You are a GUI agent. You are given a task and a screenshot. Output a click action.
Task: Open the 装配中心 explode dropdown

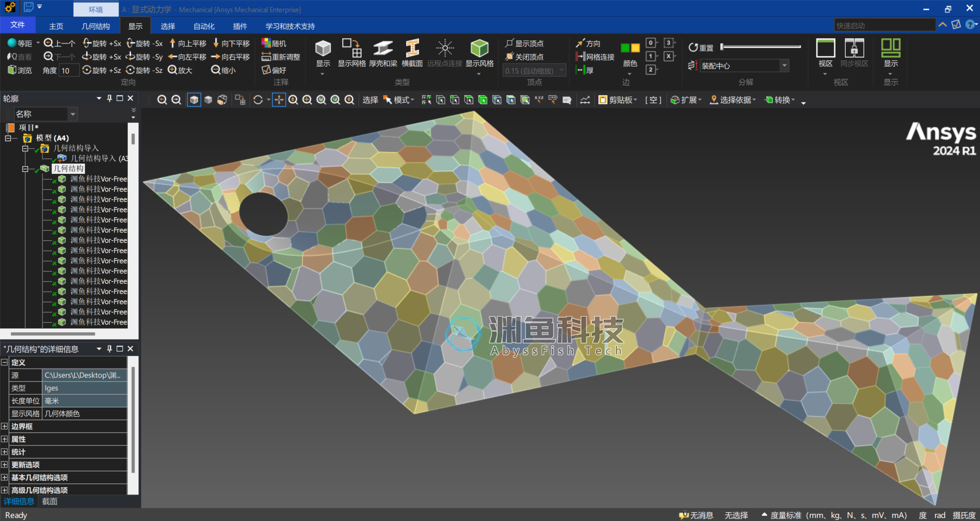[x=784, y=65]
